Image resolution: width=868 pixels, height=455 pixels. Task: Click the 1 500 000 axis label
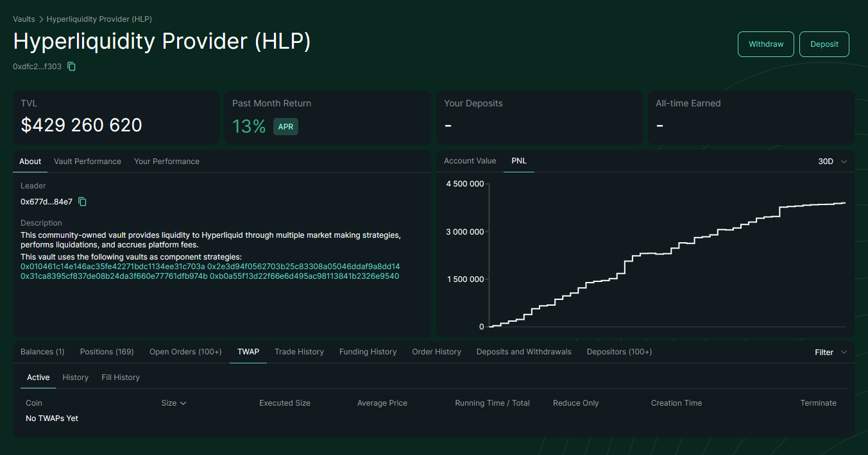point(465,279)
